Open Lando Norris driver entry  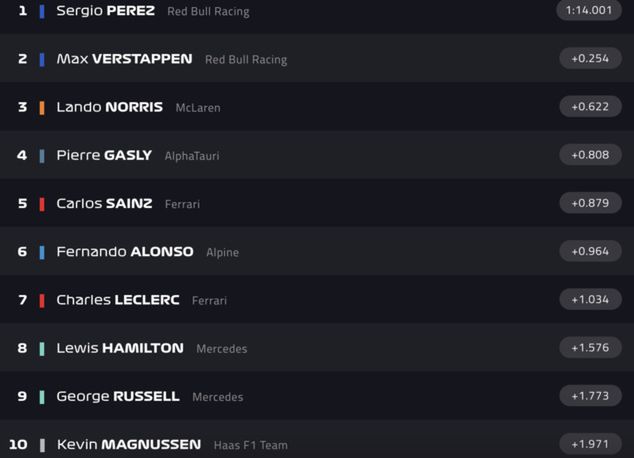109,107
